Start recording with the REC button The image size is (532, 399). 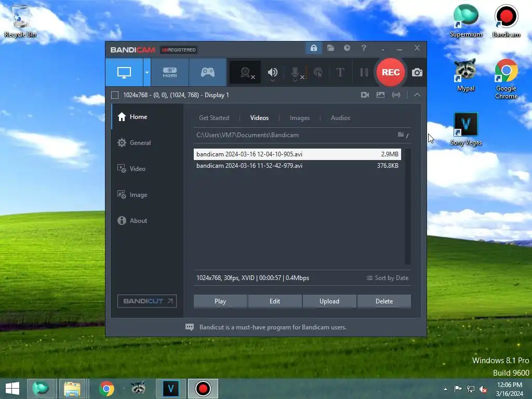tap(391, 72)
